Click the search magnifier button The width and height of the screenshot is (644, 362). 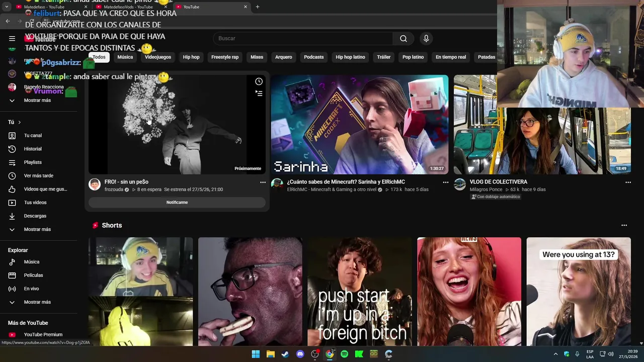coord(404,38)
